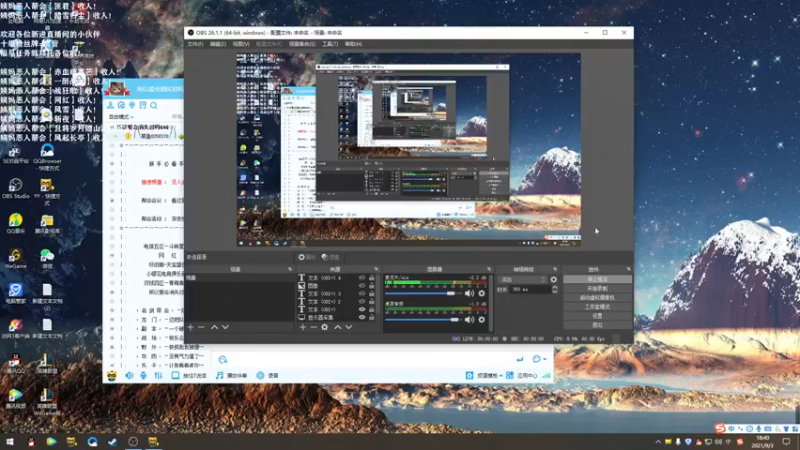Click the start virtual camera button

[x=597, y=297]
